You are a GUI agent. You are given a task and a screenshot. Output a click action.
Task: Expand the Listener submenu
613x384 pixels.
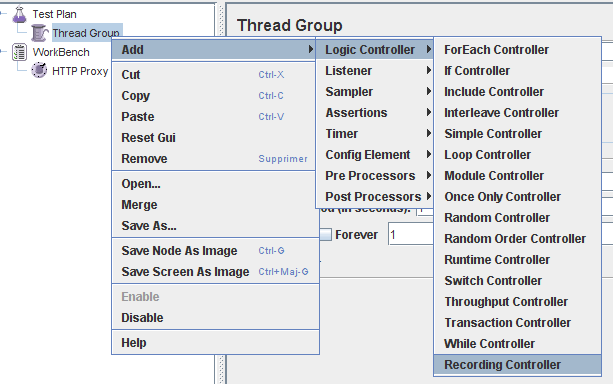click(374, 71)
